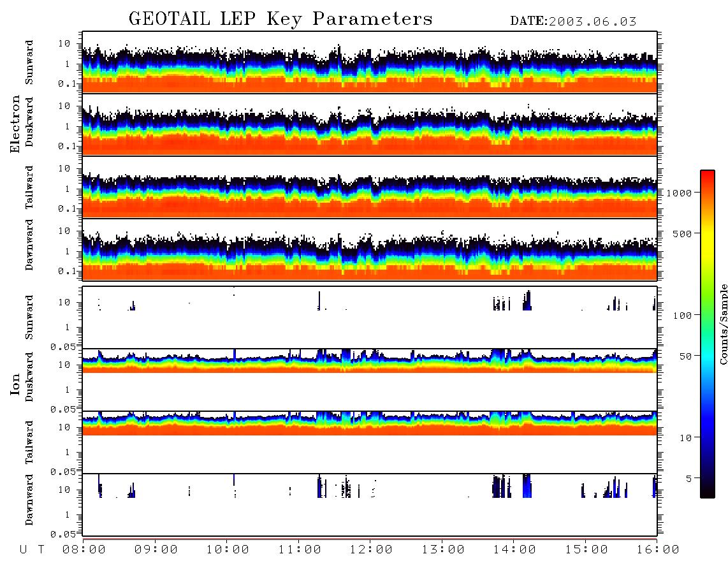Click the colorbar tick label 10
The image size is (728, 561).
click(x=685, y=437)
